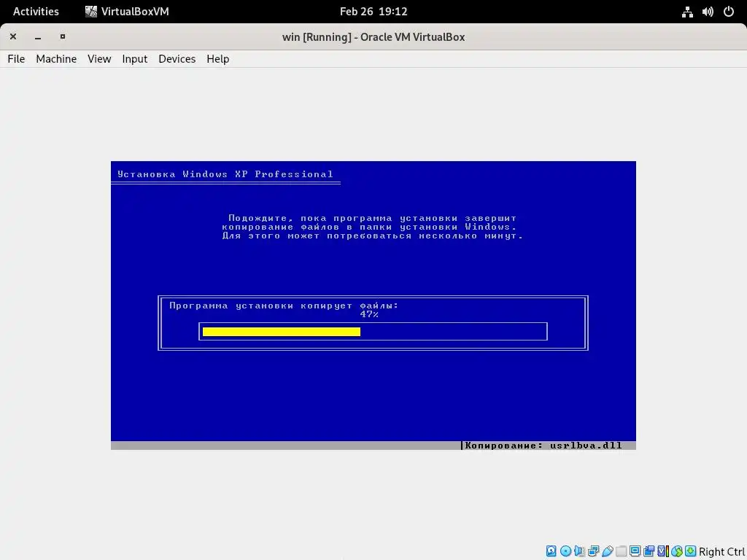747x560 pixels.
Task: Open the View menu
Action: pos(99,58)
